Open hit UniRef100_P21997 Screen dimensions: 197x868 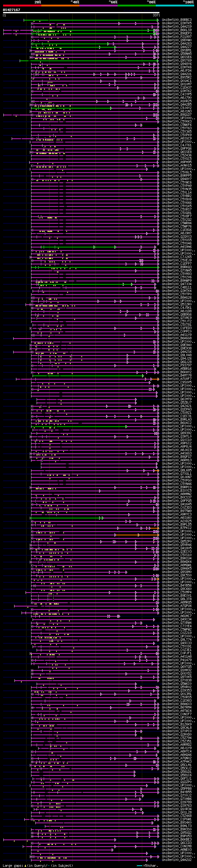tap(177, 37)
